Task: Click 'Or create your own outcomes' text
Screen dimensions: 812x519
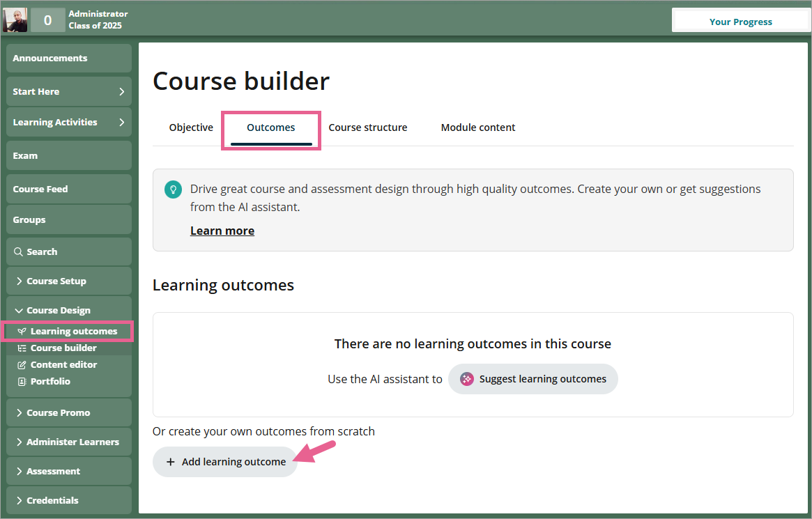Action: [x=263, y=431]
